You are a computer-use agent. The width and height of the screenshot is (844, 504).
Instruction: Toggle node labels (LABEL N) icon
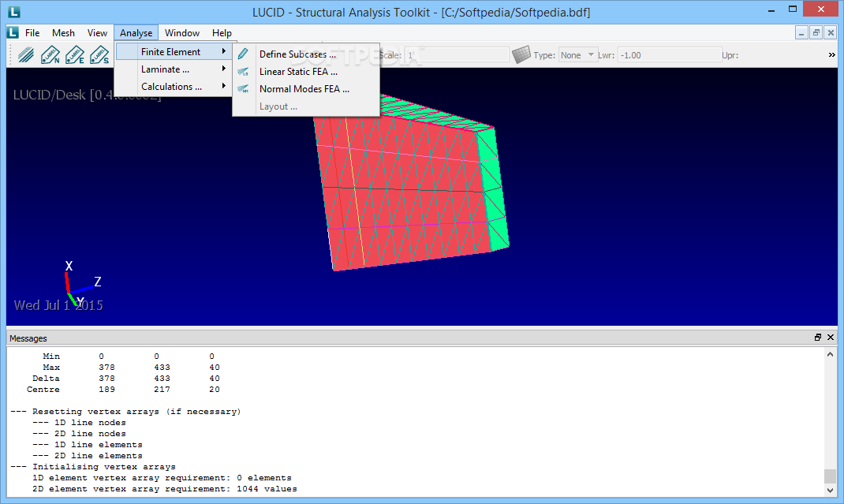pos(50,55)
